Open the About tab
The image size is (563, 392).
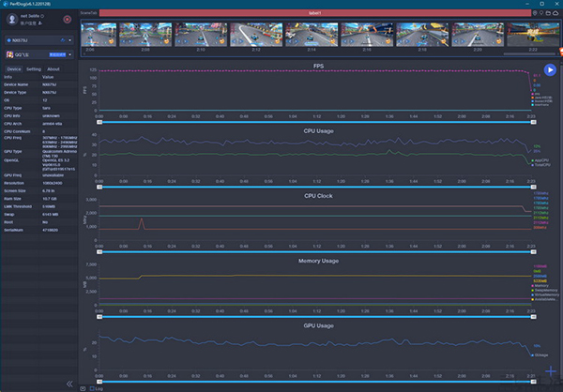[x=53, y=69]
